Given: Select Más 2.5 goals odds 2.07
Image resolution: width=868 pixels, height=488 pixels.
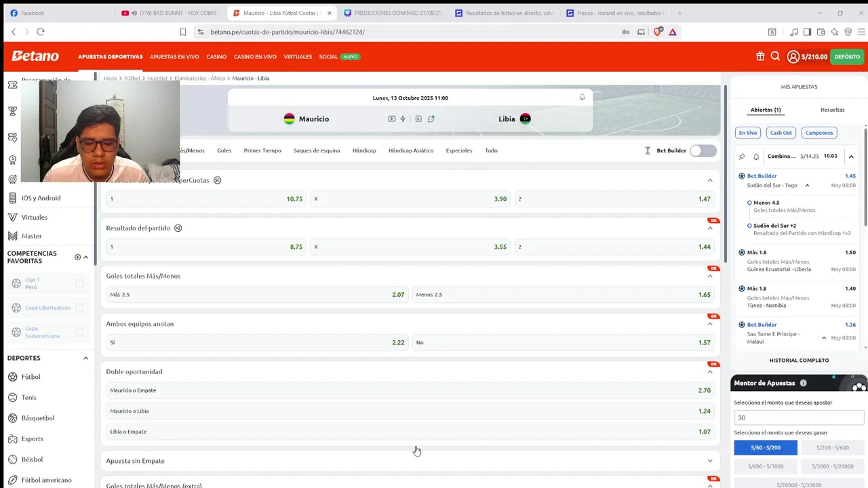Looking at the screenshot, I should click(x=257, y=295).
